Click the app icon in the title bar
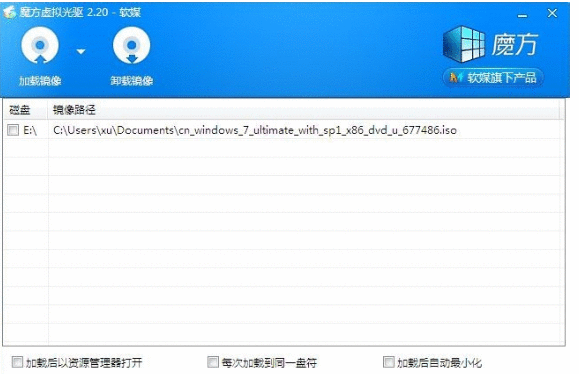Image resolution: width=579 pixels, height=374 pixels. pos(9,12)
